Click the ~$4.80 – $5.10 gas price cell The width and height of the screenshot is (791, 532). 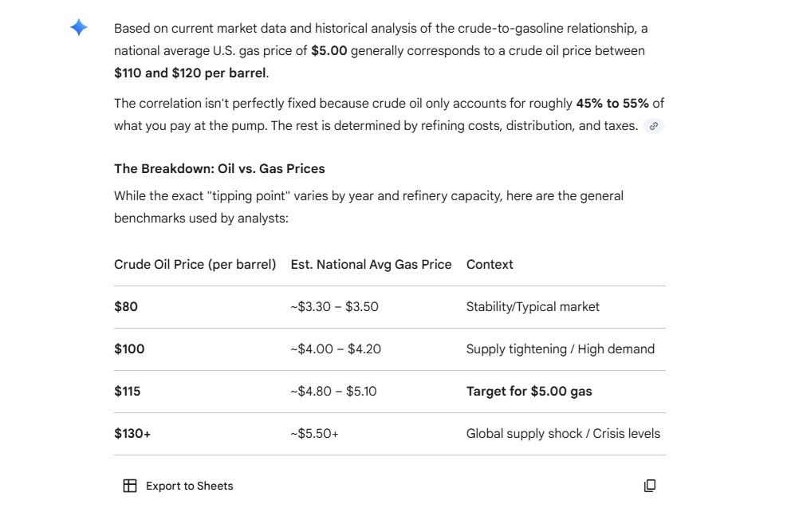click(333, 391)
